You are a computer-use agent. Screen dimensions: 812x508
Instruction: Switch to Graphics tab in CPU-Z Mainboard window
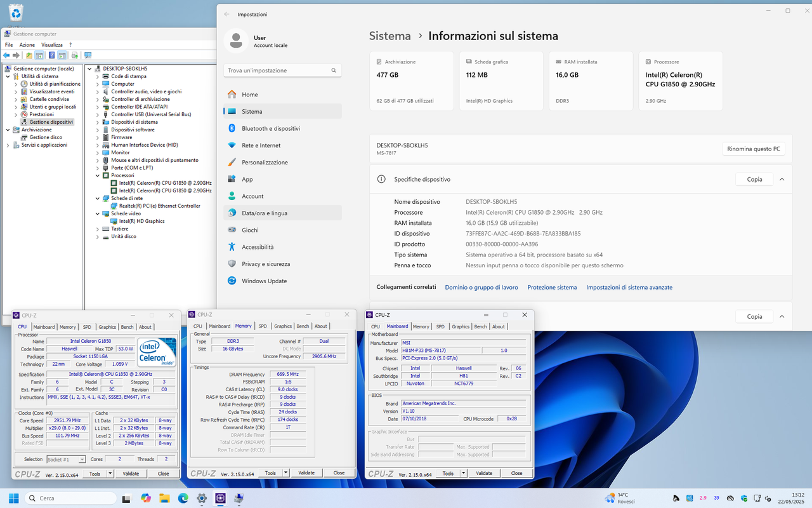(x=461, y=326)
